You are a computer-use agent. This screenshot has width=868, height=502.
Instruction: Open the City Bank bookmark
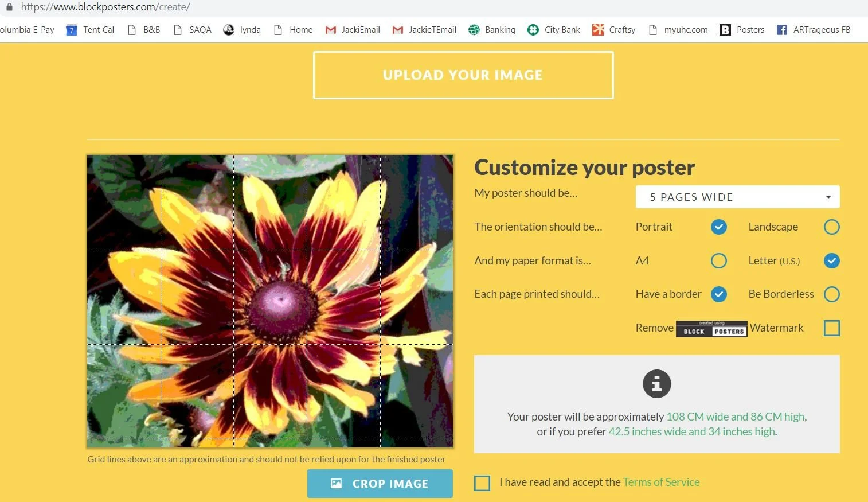(x=554, y=30)
